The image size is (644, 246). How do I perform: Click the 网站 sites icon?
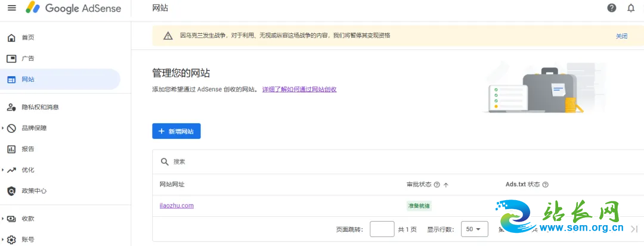click(x=11, y=80)
